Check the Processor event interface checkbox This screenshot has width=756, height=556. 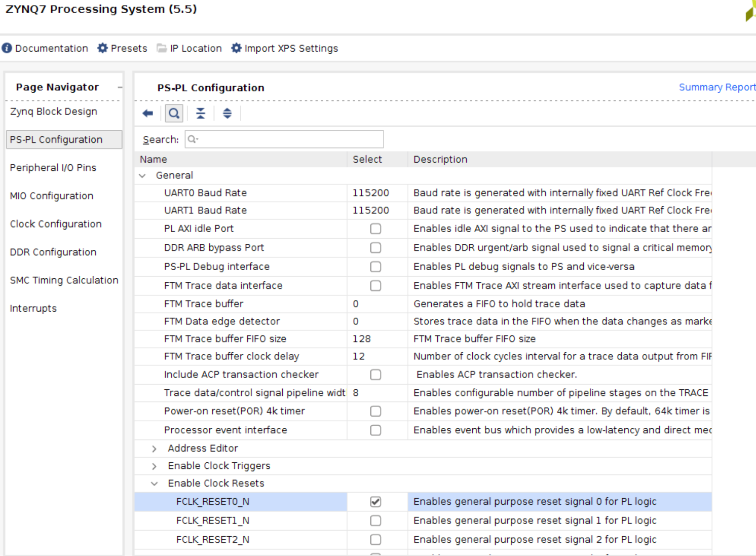tap(375, 430)
